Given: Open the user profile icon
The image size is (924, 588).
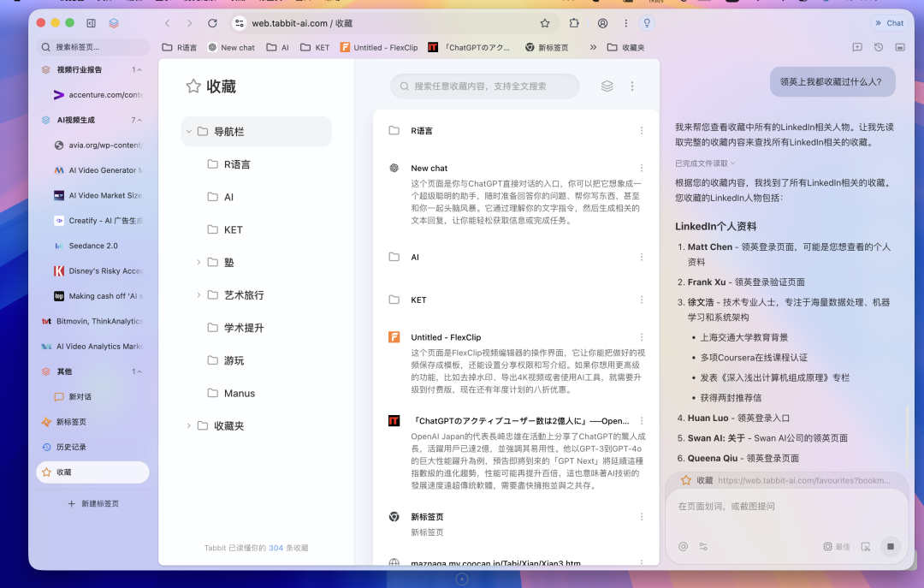Looking at the screenshot, I should click(x=602, y=23).
